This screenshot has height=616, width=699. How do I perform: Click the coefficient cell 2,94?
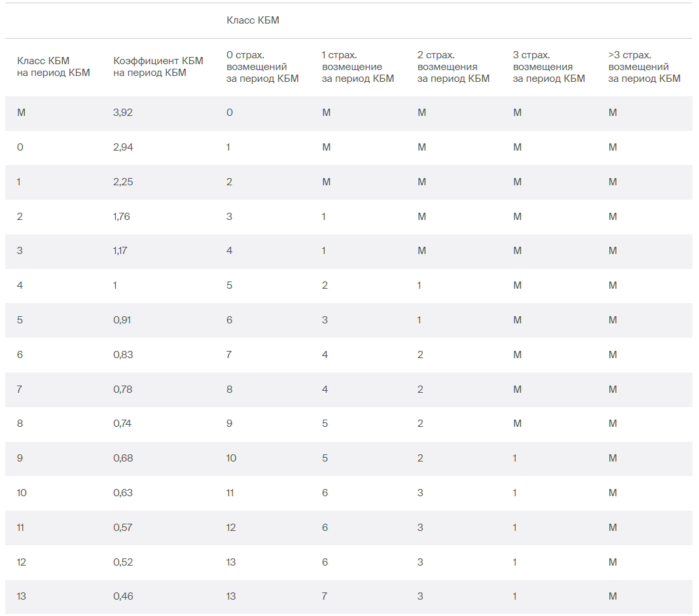pos(123,147)
